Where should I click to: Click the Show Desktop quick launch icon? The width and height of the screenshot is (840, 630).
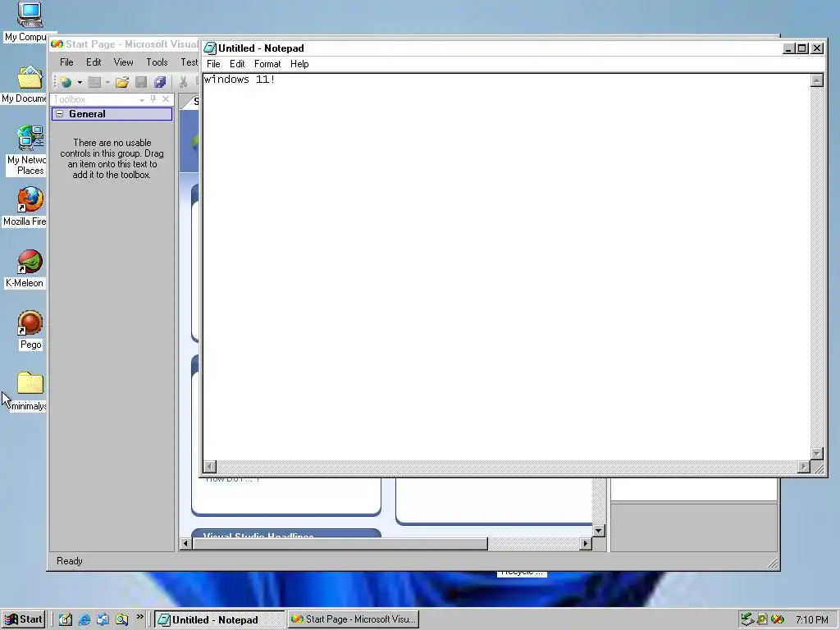pyautogui.click(x=66, y=620)
